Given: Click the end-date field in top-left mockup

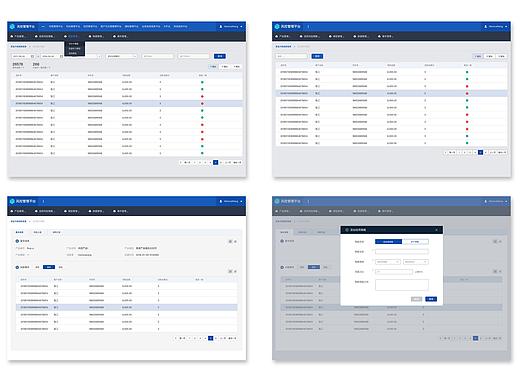Looking at the screenshot, I should coord(52,56).
